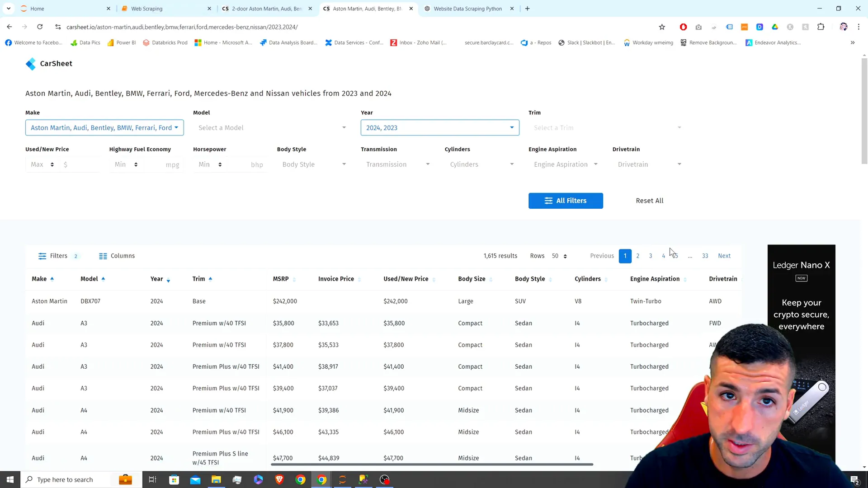Open the Opera red extension icon

click(683, 27)
